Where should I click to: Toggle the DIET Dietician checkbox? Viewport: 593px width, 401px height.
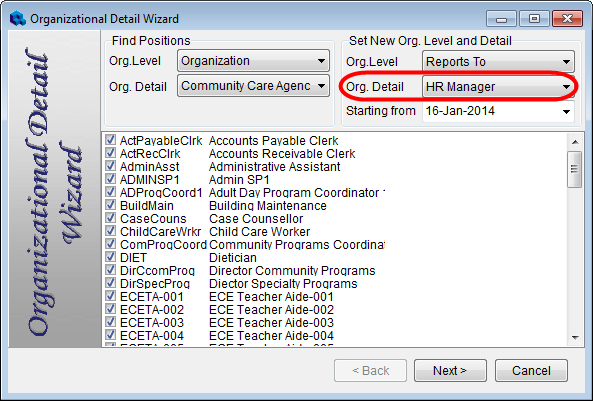(110, 256)
